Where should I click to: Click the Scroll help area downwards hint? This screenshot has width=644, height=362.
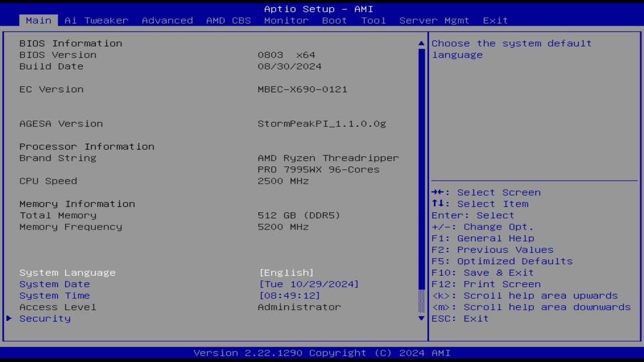coord(531,307)
